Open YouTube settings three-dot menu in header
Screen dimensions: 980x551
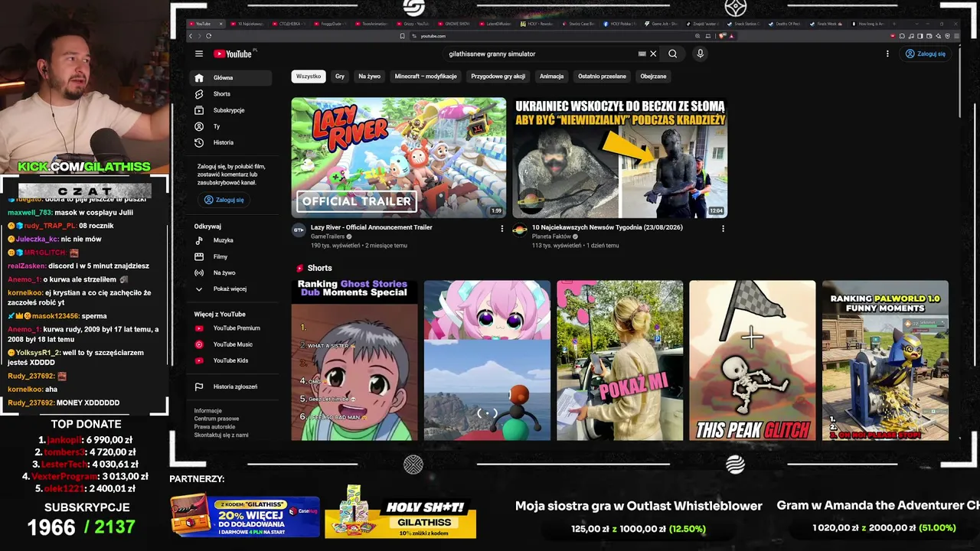[x=887, y=54]
